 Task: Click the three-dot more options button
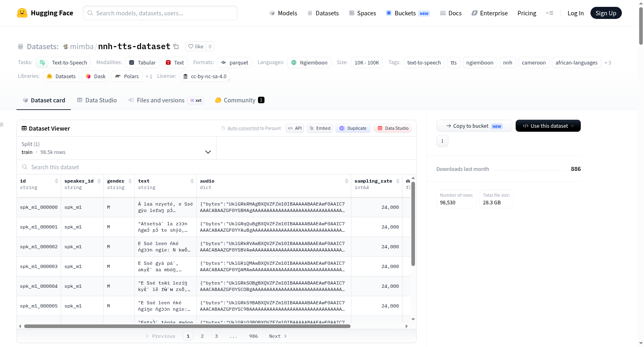[442, 141]
